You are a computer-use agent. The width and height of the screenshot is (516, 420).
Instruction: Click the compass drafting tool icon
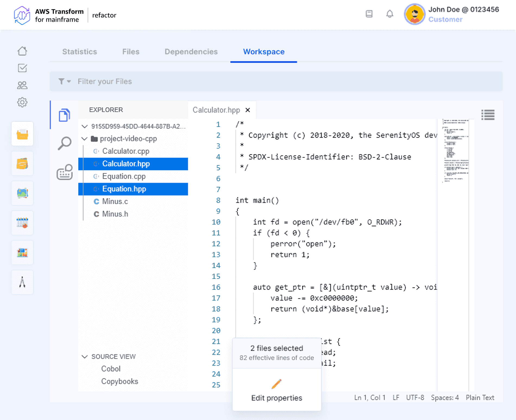22,282
